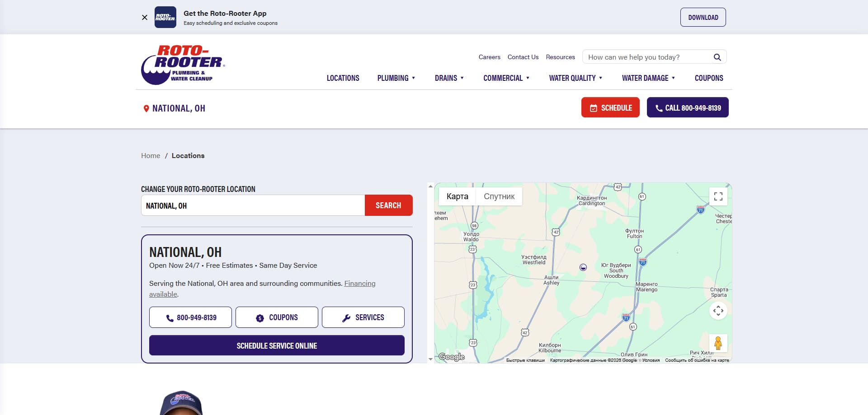868x415 pixels.
Task: Open the Locations menu item
Action: point(343,78)
